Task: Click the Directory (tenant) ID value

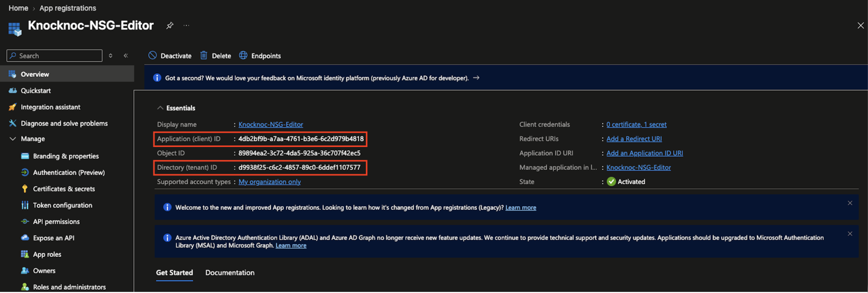Action: [x=299, y=168]
